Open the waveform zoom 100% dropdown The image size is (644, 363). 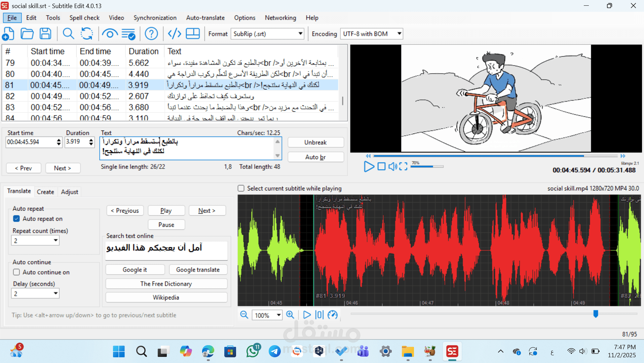tap(279, 315)
